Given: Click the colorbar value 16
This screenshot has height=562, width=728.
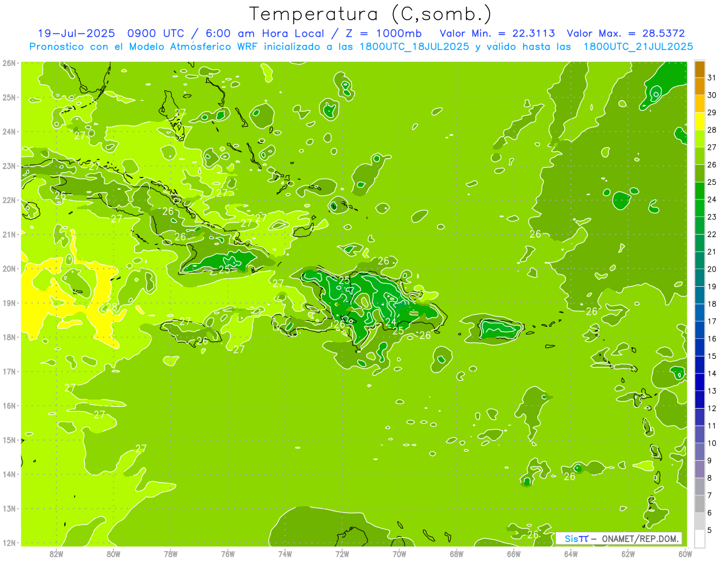Looking at the screenshot, I should (712, 339).
